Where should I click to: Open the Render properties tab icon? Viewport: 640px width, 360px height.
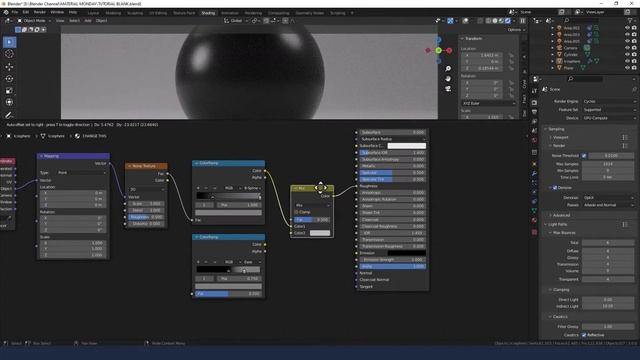point(534,102)
